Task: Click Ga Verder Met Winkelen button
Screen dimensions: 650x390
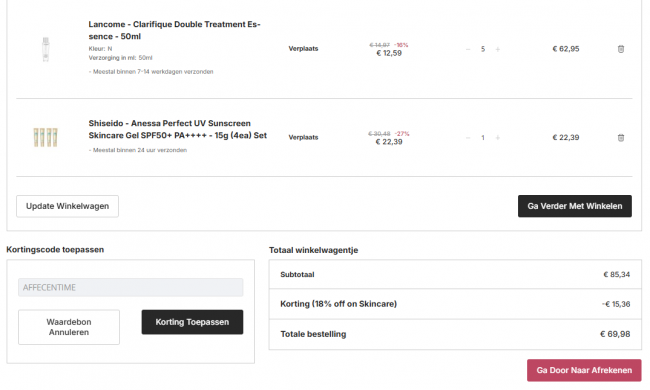Action: (x=575, y=206)
